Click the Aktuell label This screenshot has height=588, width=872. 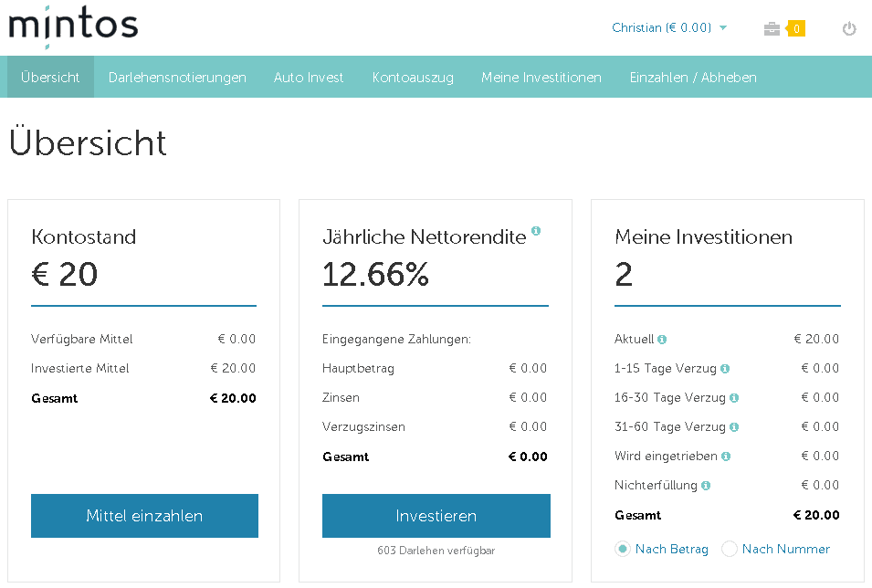pyautogui.click(x=634, y=340)
